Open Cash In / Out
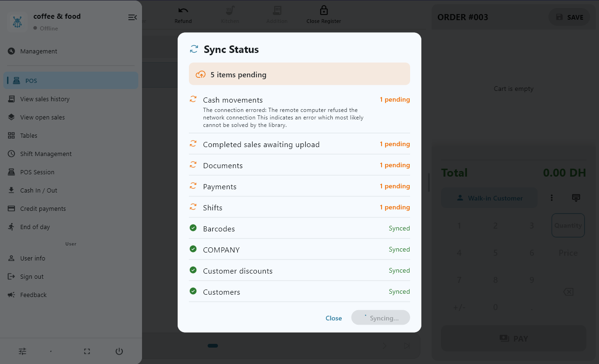Image resolution: width=599 pixels, height=364 pixels. pyautogui.click(x=71, y=190)
